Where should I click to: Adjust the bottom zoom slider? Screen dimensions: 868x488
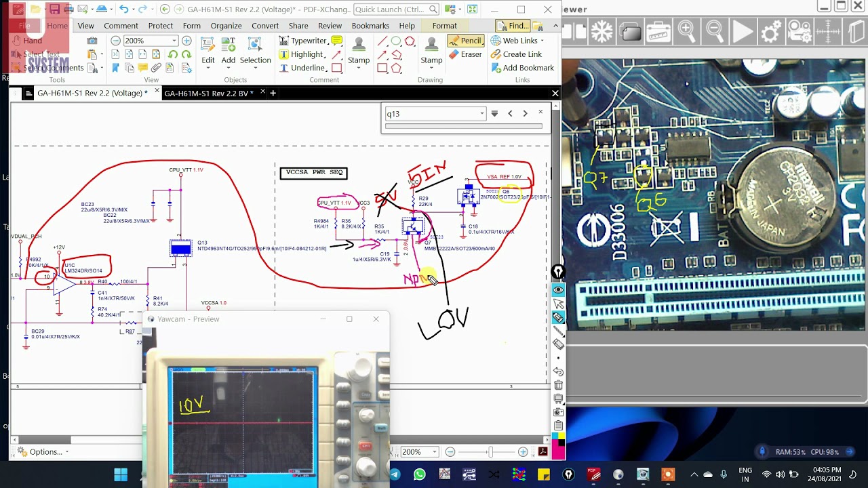[490, 452]
